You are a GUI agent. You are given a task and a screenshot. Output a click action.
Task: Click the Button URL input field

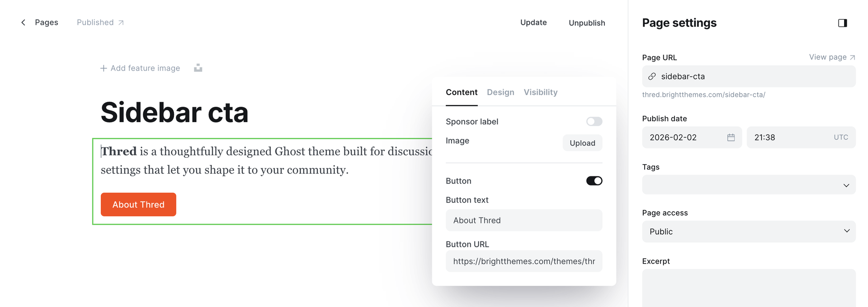pos(524,261)
